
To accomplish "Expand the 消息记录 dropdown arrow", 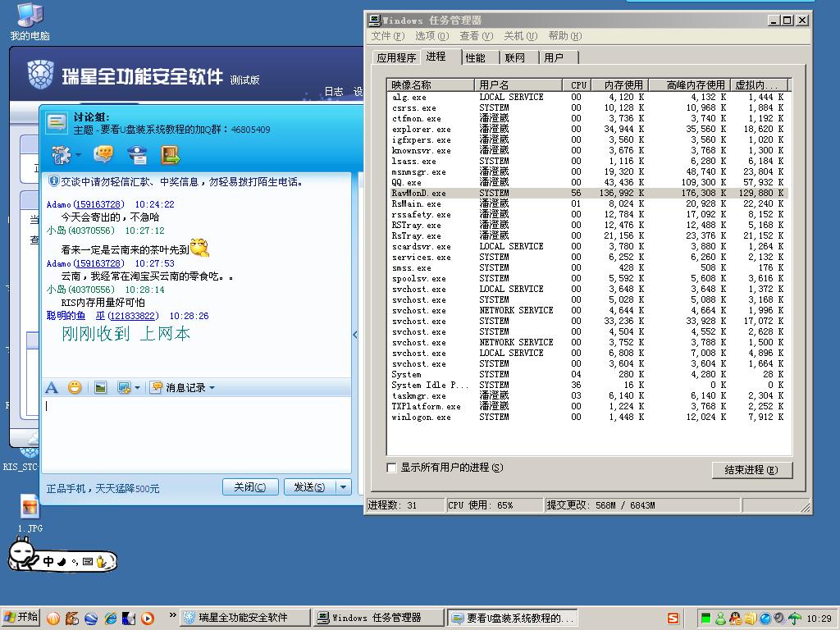I will pyautogui.click(x=212, y=387).
